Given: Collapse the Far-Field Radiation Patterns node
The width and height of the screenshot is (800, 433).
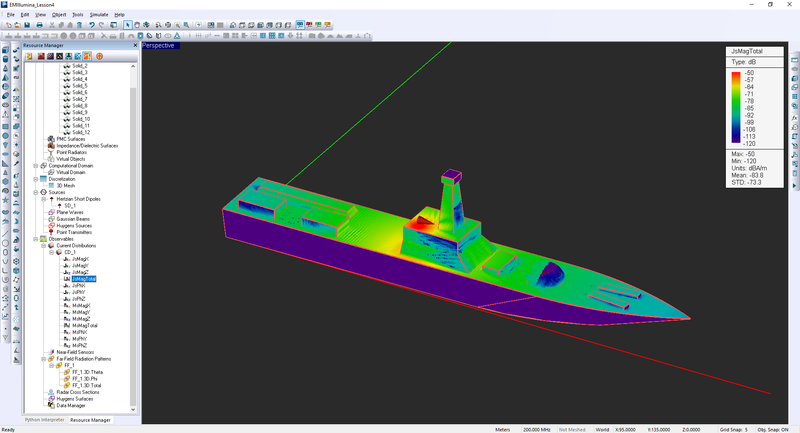Looking at the screenshot, I should click(x=44, y=358).
